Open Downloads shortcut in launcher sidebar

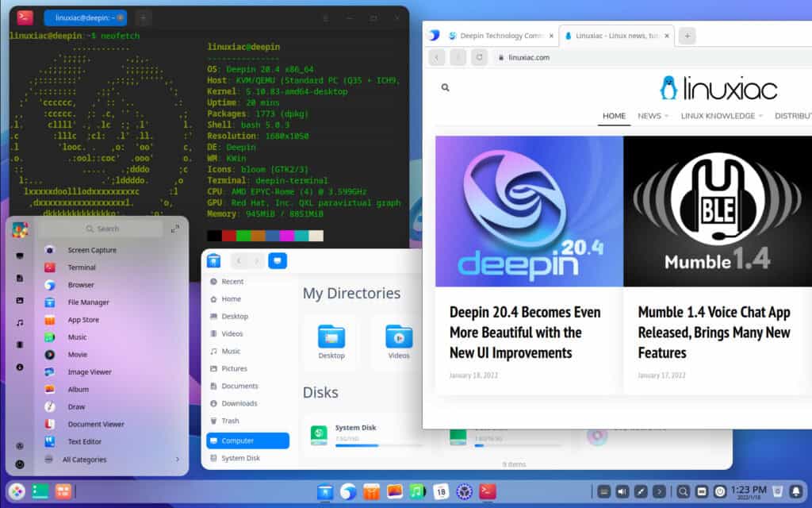click(x=20, y=367)
